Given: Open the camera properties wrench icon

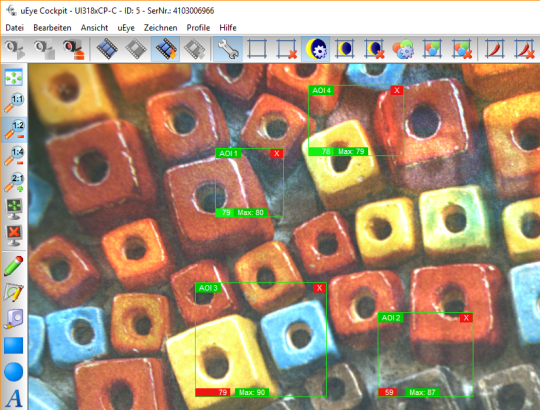Looking at the screenshot, I should [x=228, y=49].
